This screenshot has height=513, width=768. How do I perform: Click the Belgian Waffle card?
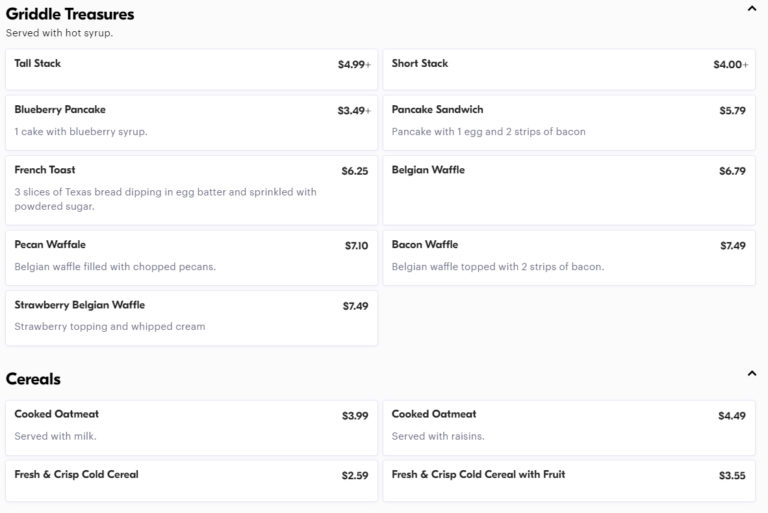tap(569, 190)
